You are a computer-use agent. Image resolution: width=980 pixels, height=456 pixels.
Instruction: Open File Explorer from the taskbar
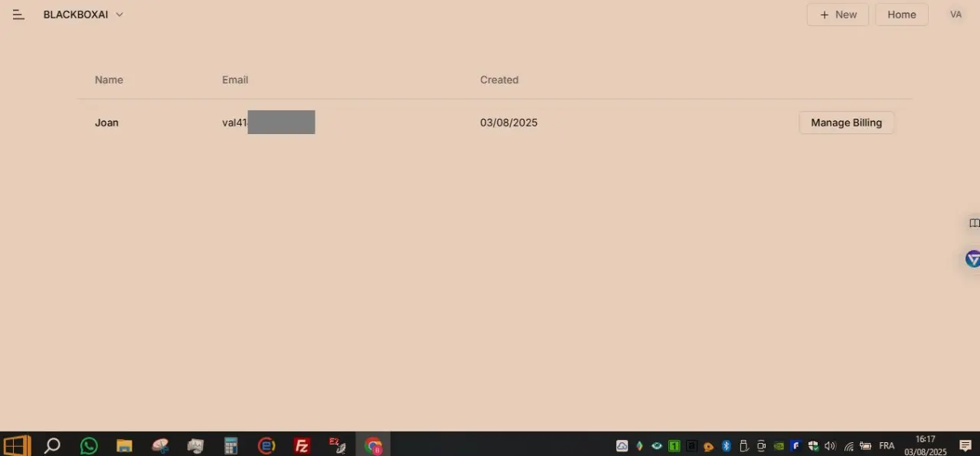[124, 445]
